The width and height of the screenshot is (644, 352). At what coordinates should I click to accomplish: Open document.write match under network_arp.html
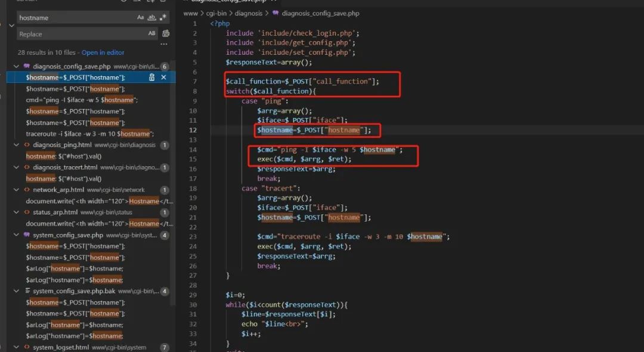click(x=100, y=201)
